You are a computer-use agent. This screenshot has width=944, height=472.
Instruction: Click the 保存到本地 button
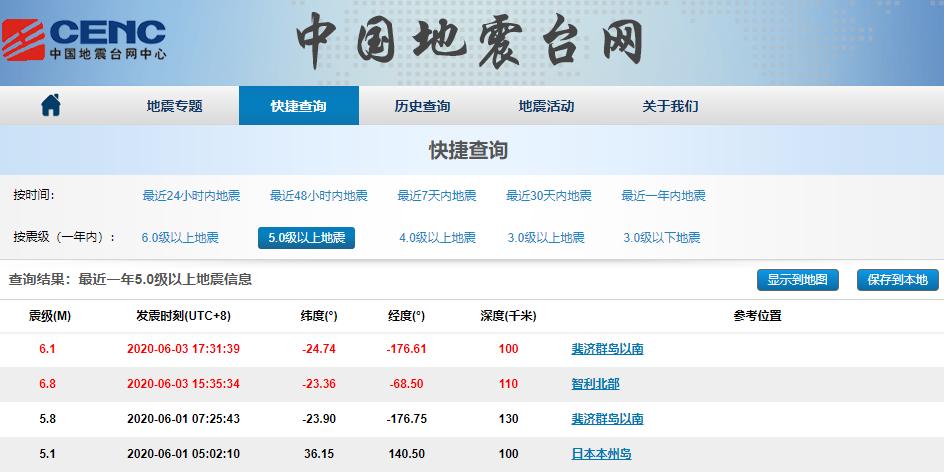[x=898, y=280]
